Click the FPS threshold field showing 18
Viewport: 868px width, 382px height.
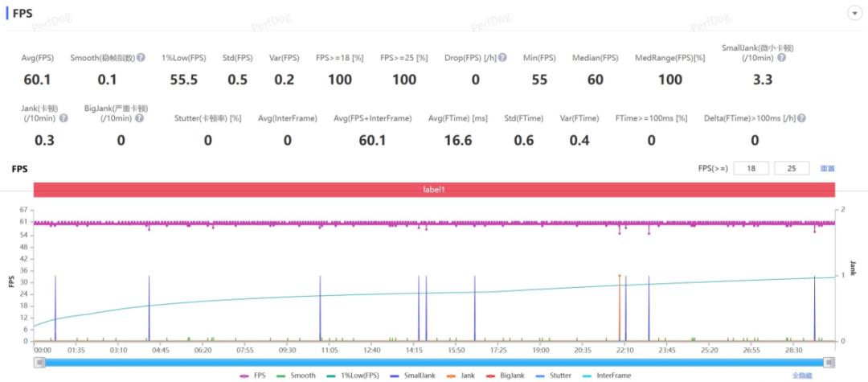pyautogui.click(x=751, y=168)
